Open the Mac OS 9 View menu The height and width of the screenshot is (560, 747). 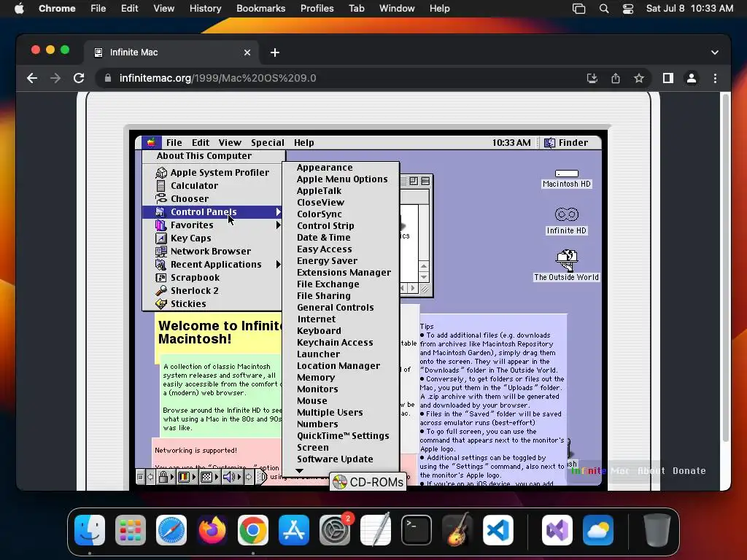[230, 142]
